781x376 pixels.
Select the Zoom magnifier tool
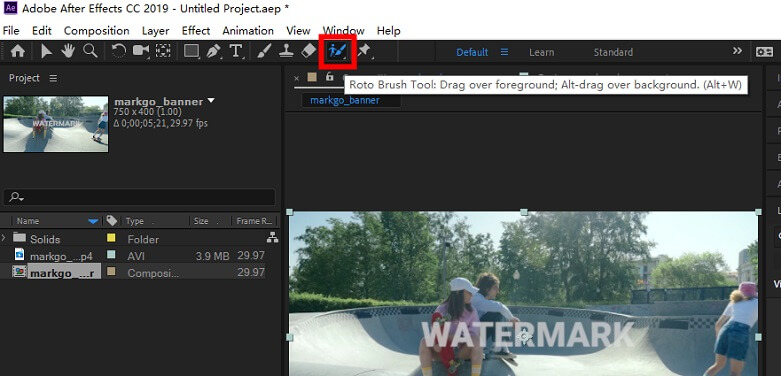pyautogui.click(x=90, y=51)
